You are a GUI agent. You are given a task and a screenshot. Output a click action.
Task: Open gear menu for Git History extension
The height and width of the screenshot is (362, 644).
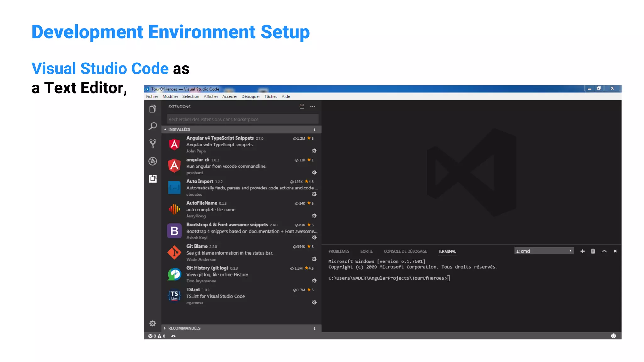[314, 281]
